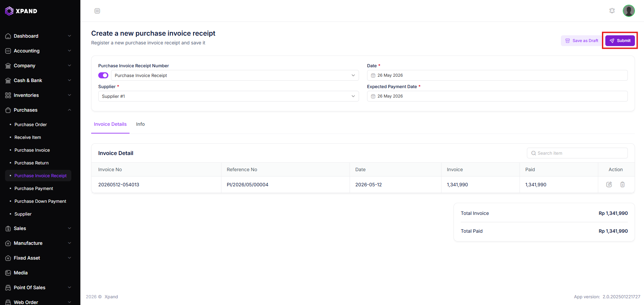Click the XPAND logo
644x305 pixels.
pos(21,11)
